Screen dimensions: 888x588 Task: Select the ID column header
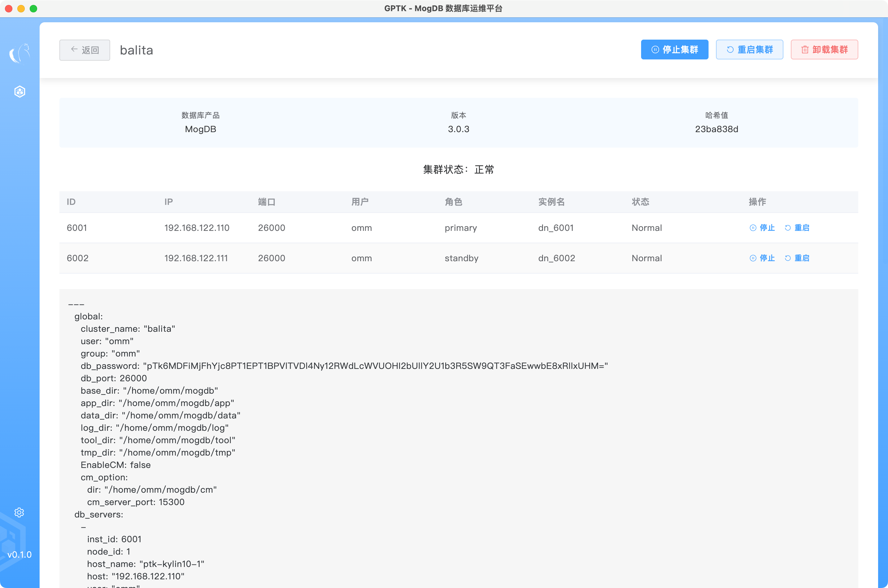point(71,202)
